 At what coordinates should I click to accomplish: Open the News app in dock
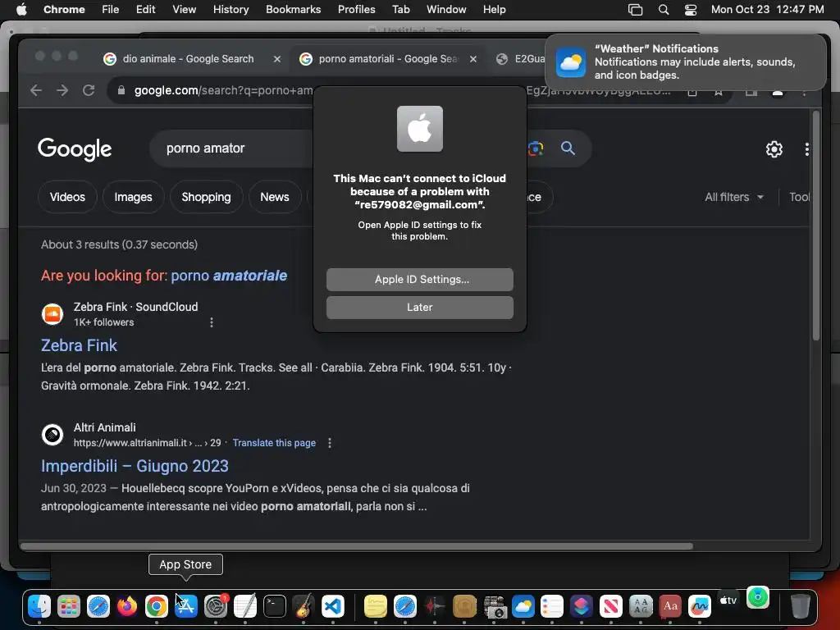610,606
